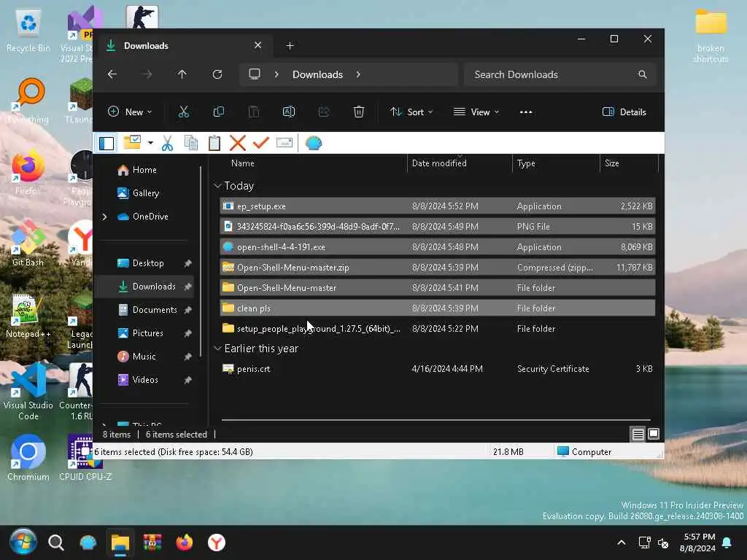Collapse the Today group
Viewport: 747px width, 560px height.
coord(217,186)
